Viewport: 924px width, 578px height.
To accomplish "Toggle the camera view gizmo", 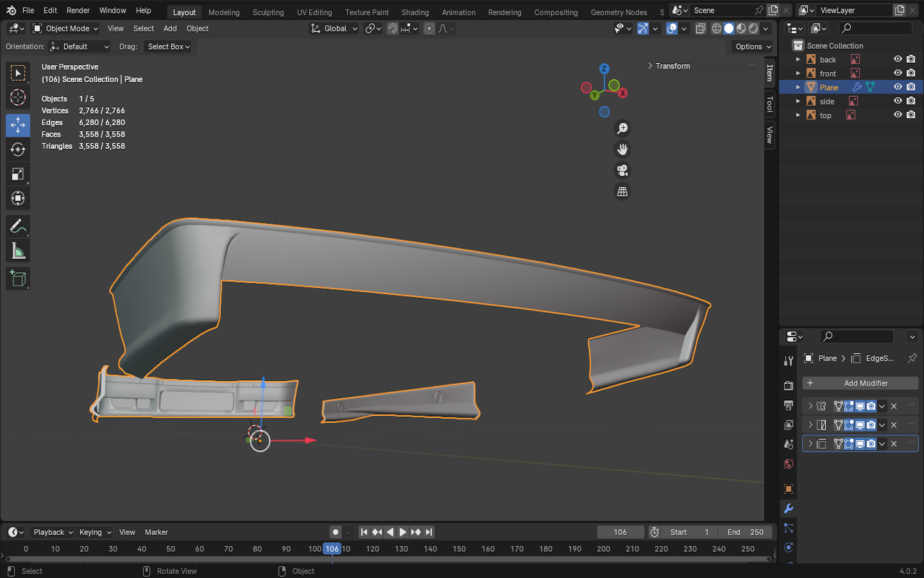I will (x=622, y=171).
